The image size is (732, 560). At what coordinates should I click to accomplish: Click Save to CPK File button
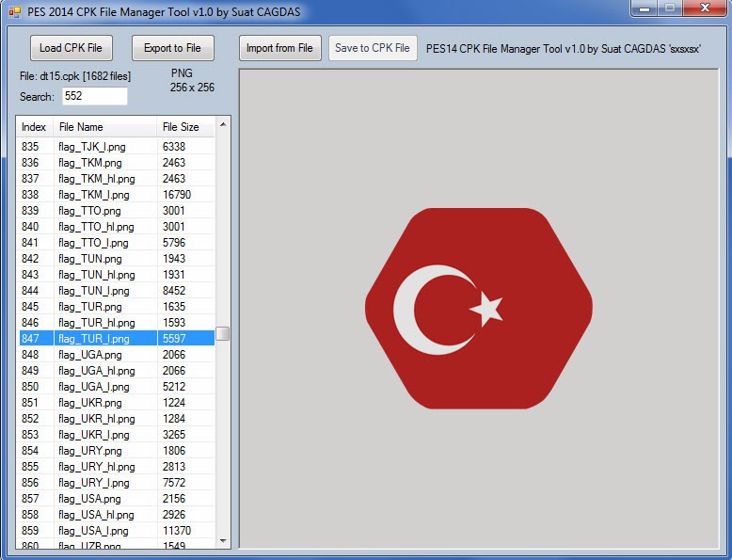click(373, 48)
